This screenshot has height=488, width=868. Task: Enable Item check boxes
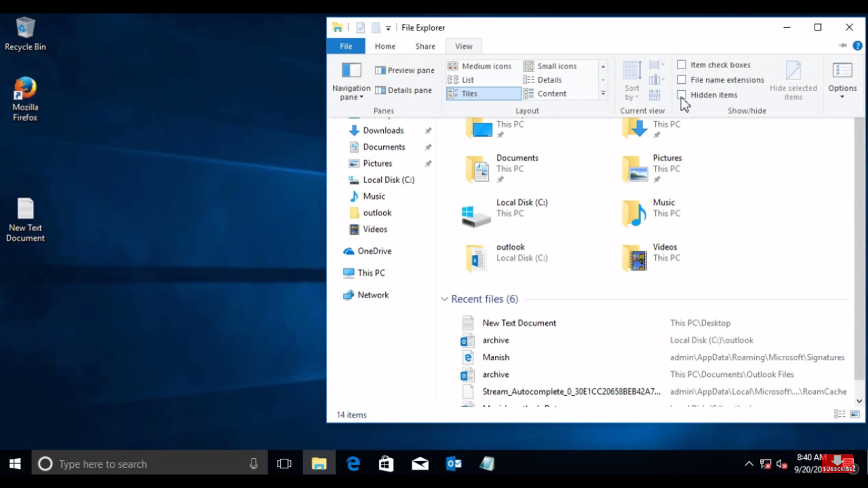click(682, 64)
